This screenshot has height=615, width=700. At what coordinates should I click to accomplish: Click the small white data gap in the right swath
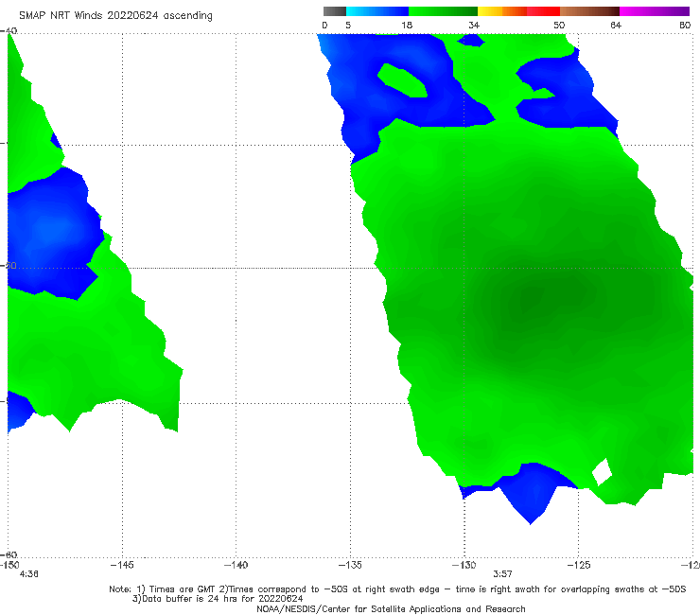point(602,471)
